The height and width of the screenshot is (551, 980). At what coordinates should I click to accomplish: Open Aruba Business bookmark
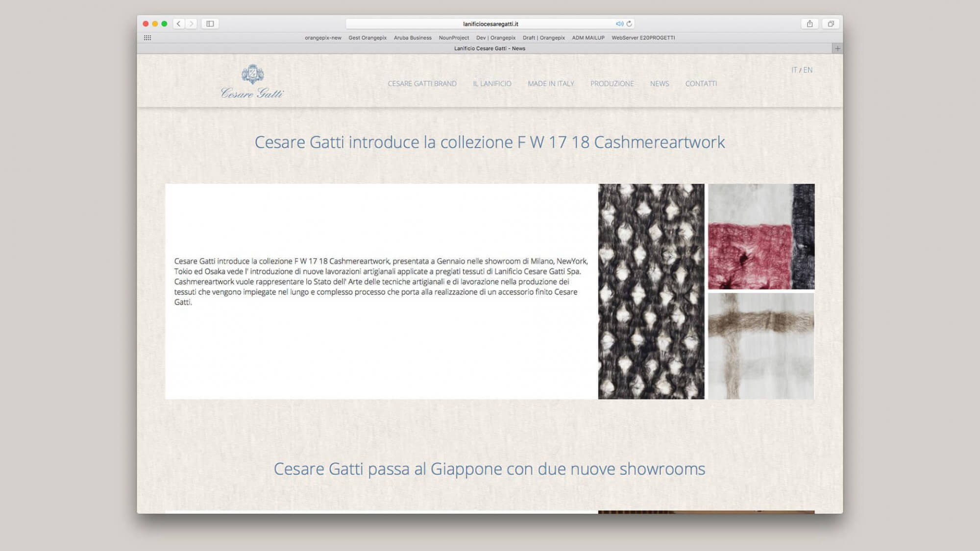click(413, 38)
